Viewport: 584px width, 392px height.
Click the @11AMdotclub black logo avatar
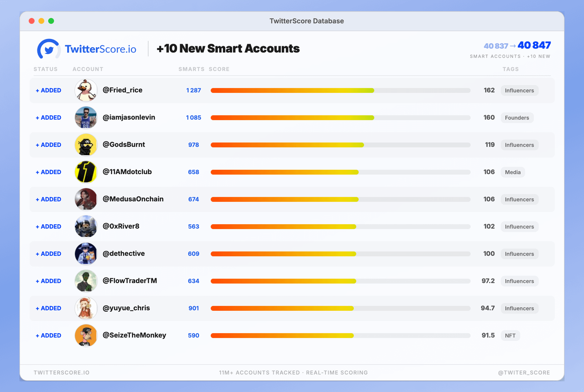(86, 172)
